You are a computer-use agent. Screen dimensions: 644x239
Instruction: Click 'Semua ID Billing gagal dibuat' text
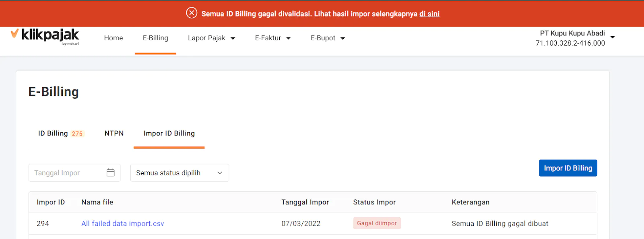(500, 224)
